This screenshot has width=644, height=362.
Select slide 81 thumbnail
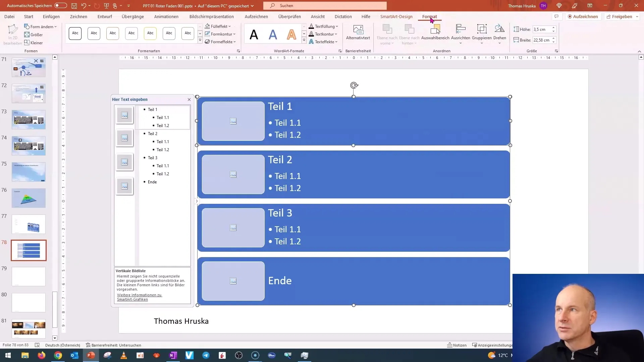pos(29,329)
